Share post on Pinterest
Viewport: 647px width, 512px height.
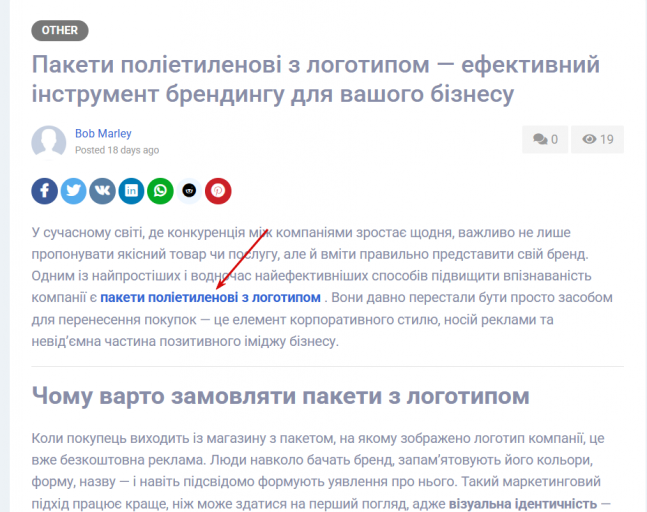coord(218,191)
